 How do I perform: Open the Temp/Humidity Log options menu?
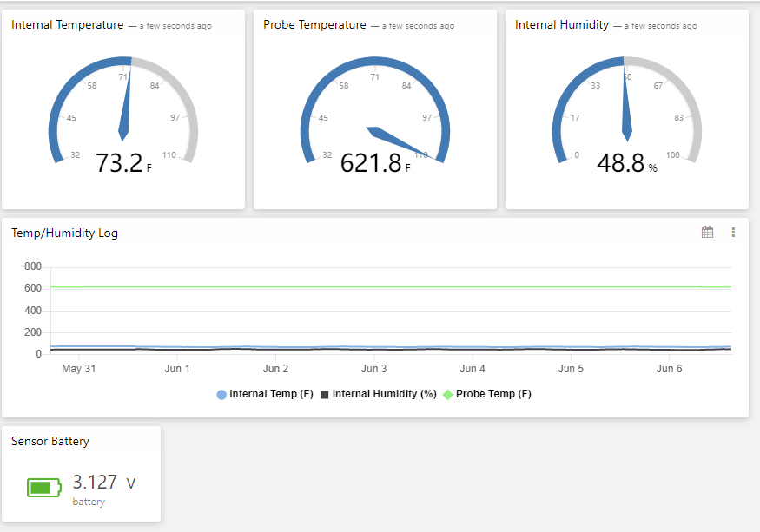[733, 232]
